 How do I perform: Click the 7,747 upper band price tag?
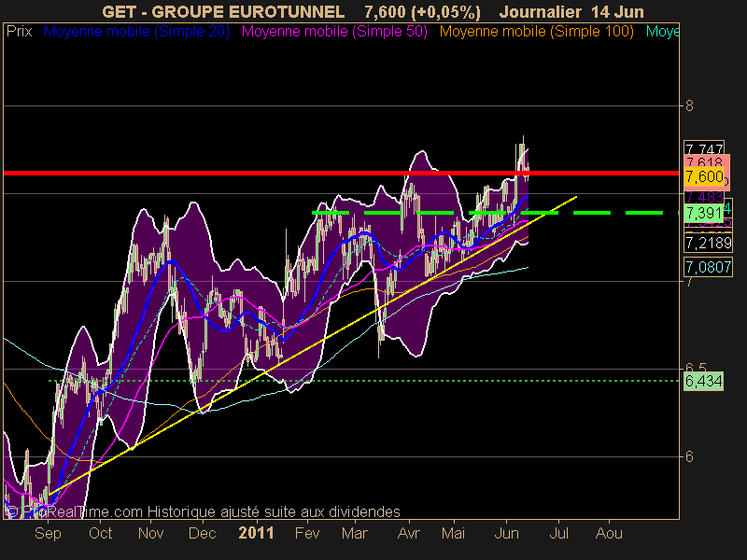[704, 147]
